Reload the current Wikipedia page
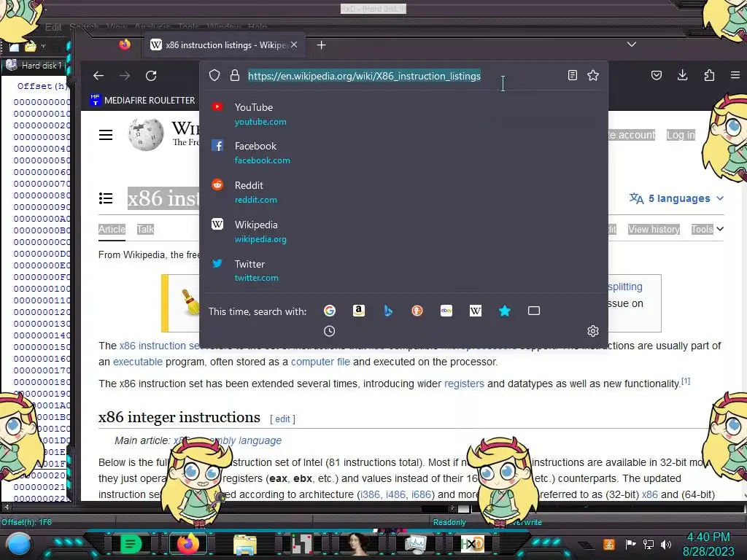Viewport: 747px width, 560px height. click(151, 76)
